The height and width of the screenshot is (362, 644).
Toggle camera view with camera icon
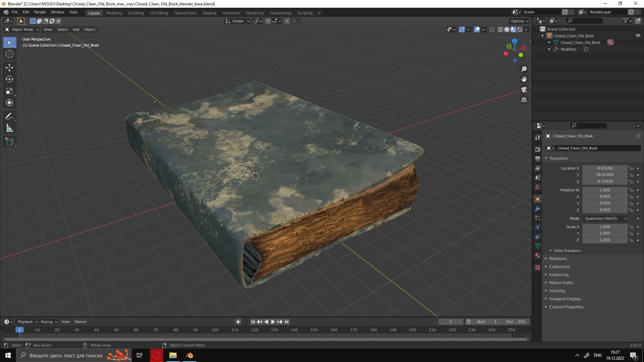click(x=524, y=90)
